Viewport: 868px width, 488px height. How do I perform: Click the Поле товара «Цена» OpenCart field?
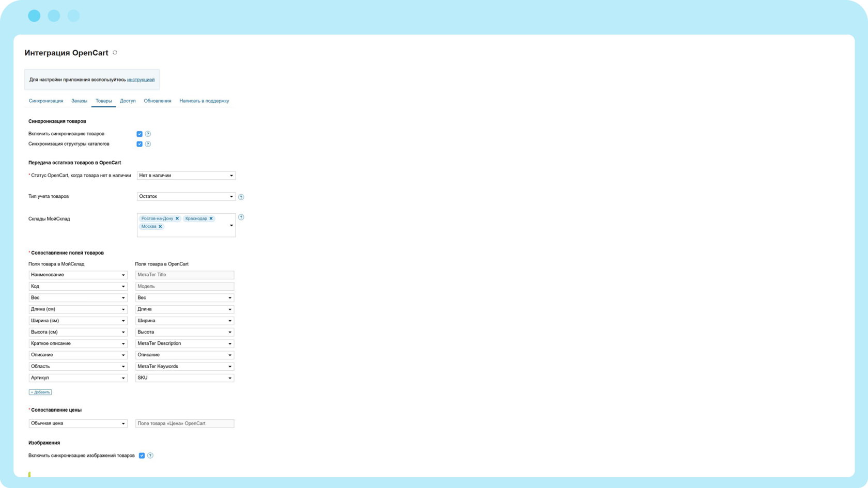[184, 423]
